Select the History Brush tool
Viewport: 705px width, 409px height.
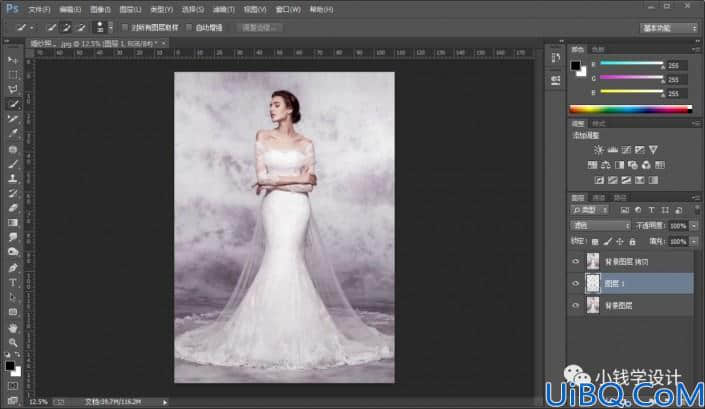point(13,193)
